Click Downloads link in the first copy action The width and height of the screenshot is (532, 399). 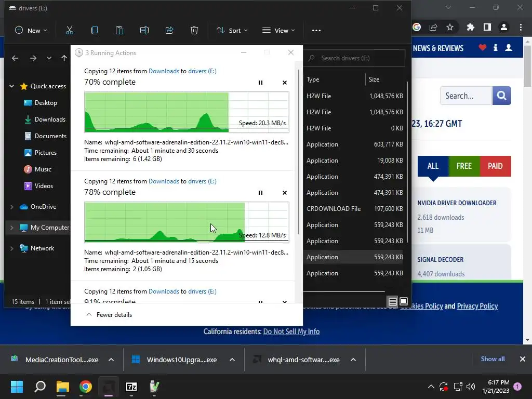tap(164, 71)
